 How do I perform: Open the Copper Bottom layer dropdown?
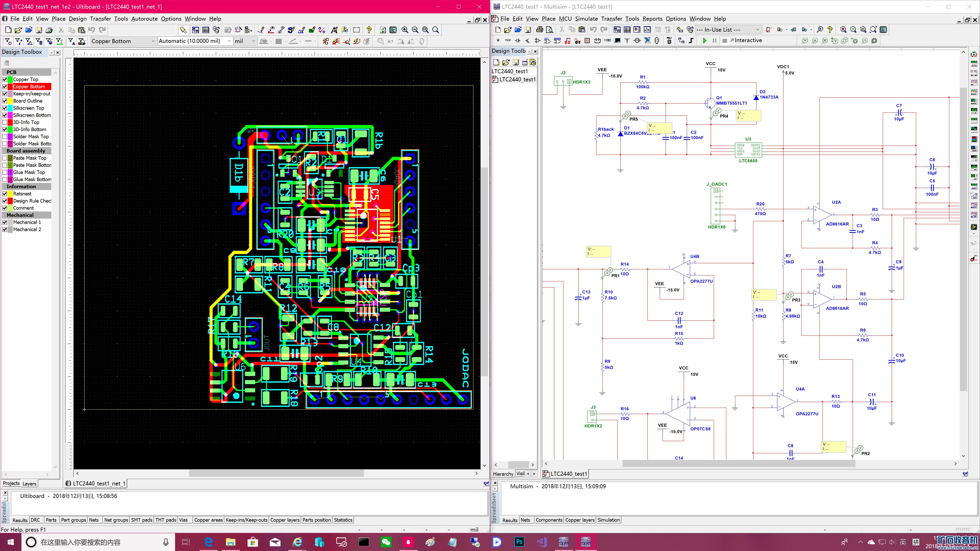153,41
